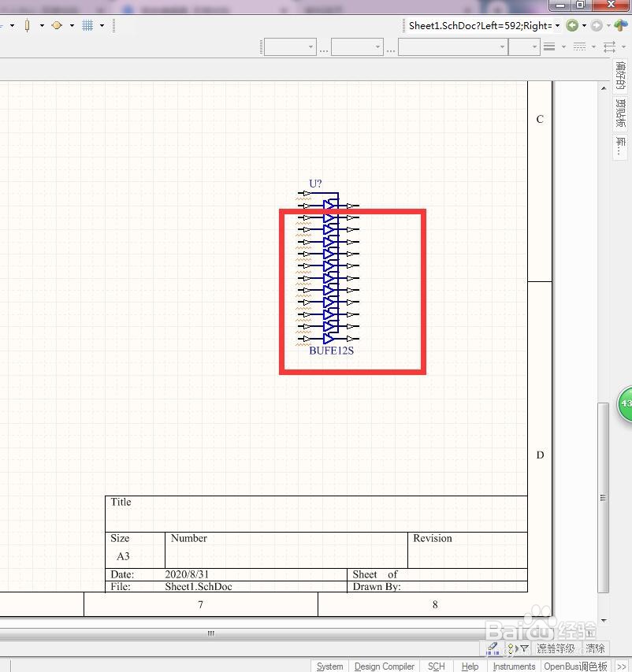Click the Sheet1.SchDoc file name in title block
Viewport: 632px width, 672px height.
point(198,586)
